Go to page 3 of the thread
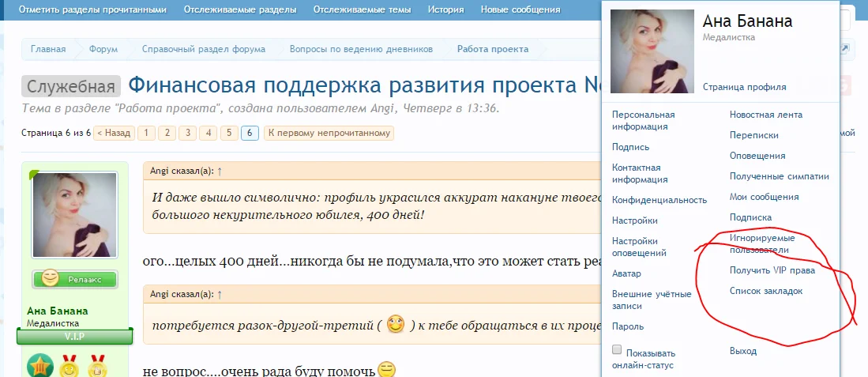This screenshot has width=868, height=377. [x=188, y=133]
